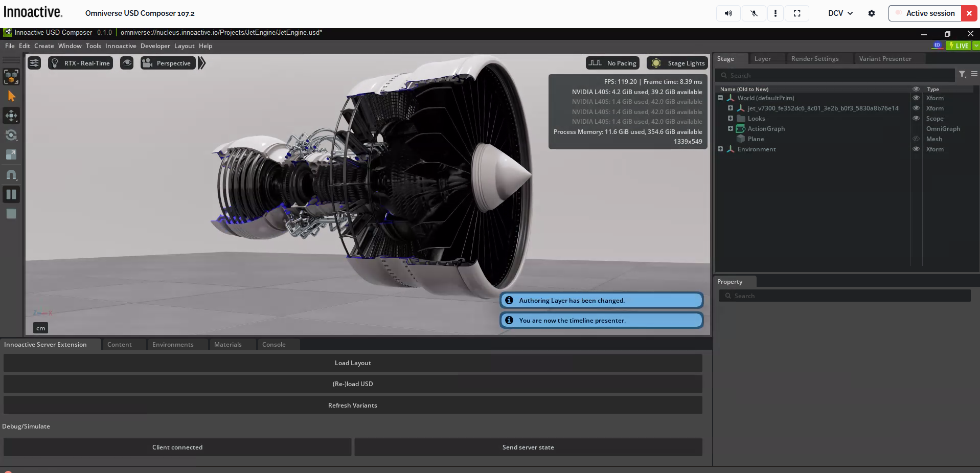Image resolution: width=980 pixels, height=473 pixels.
Task: Switch to the Layer tab
Action: [764, 58]
